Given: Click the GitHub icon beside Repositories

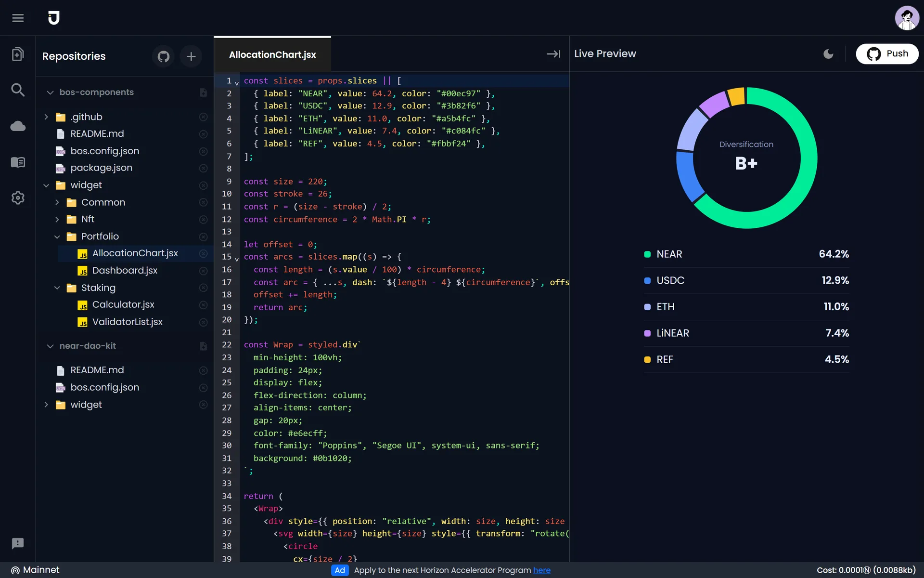Looking at the screenshot, I should coord(164,56).
